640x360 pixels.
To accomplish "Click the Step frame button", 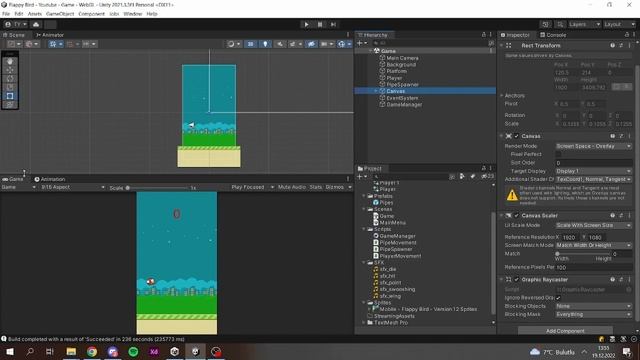I will click(333, 24).
